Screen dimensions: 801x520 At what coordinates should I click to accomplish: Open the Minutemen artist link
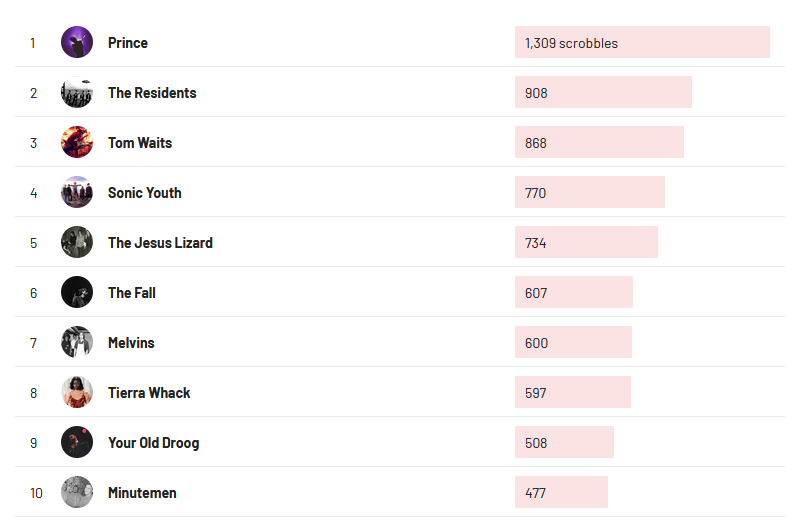pos(142,493)
